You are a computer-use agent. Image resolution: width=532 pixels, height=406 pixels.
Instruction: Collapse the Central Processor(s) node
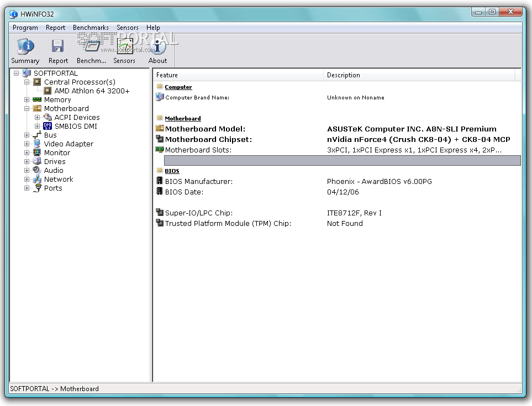[x=27, y=82]
